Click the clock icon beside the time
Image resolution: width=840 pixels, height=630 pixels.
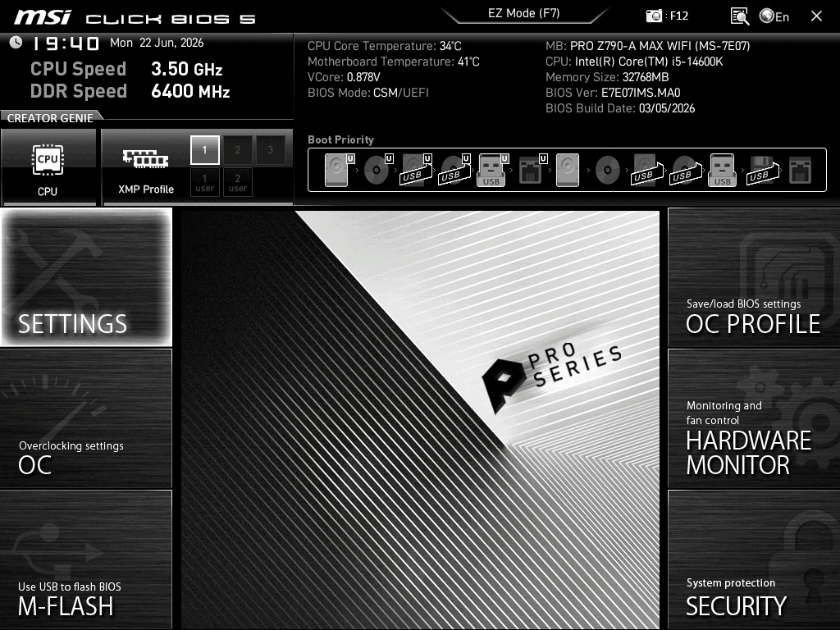point(16,43)
